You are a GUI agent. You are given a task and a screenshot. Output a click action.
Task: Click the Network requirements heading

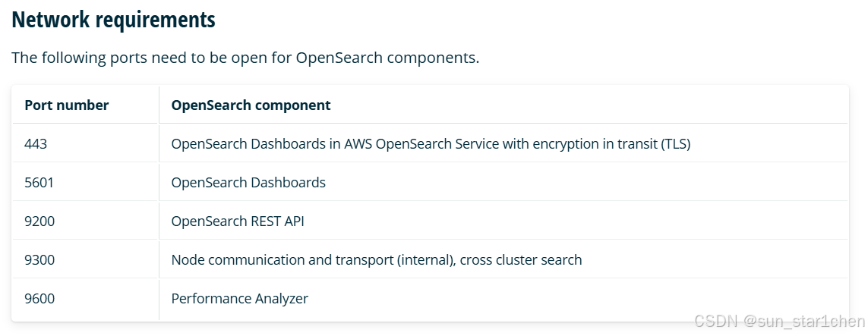[x=113, y=20]
